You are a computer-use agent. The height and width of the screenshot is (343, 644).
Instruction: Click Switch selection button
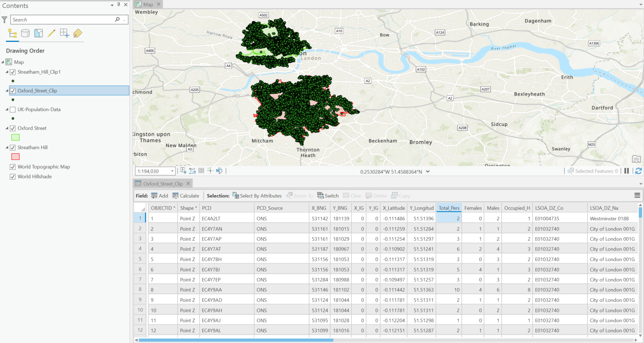328,196
